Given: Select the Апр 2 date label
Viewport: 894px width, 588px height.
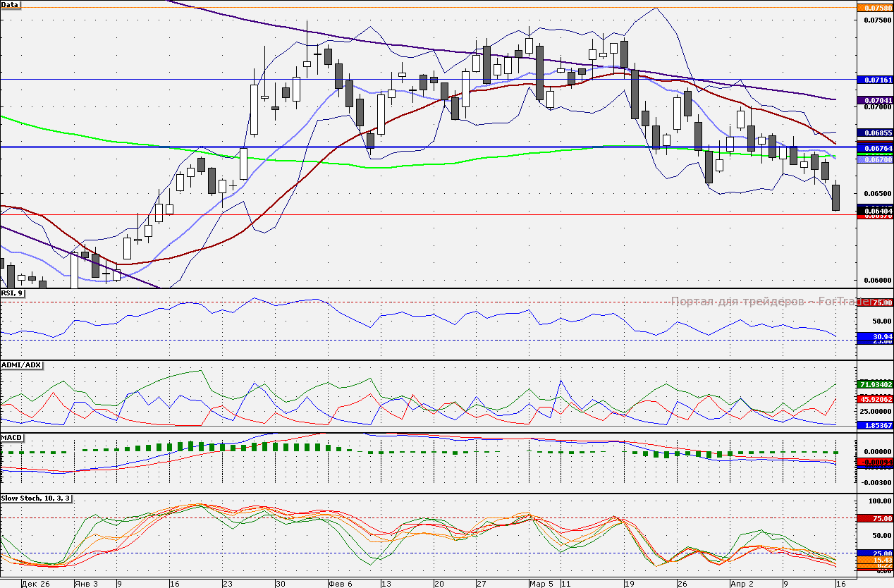Looking at the screenshot, I should coord(742,584).
